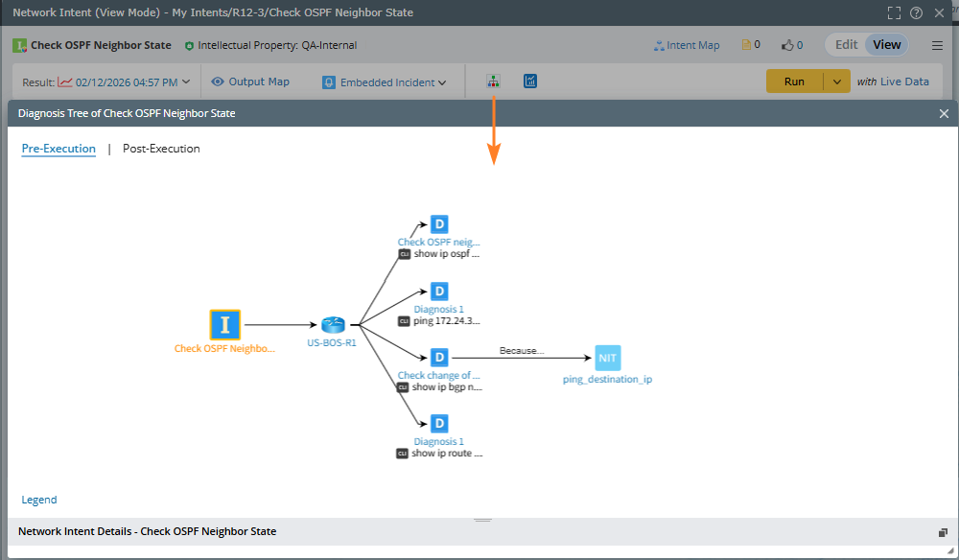Select the Diagnosis 1 node with ping command

point(439,291)
